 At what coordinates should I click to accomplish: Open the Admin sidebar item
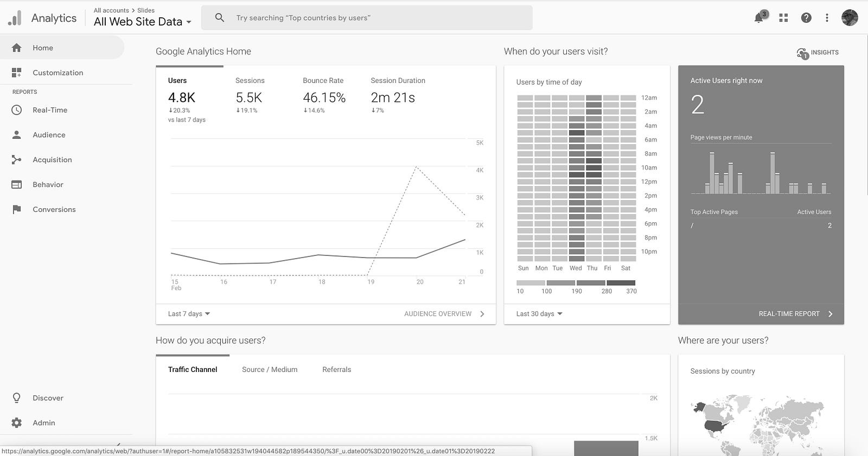point(62,423)
